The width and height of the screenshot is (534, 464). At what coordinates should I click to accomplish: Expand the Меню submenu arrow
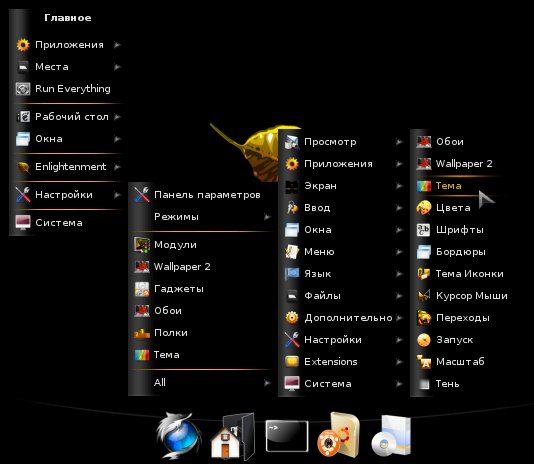[x=399, y=252]
